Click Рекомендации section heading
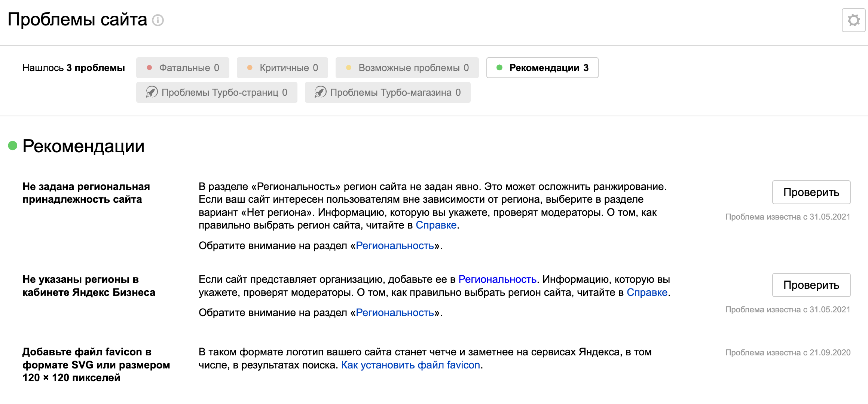868x404 pixels. 83,146
